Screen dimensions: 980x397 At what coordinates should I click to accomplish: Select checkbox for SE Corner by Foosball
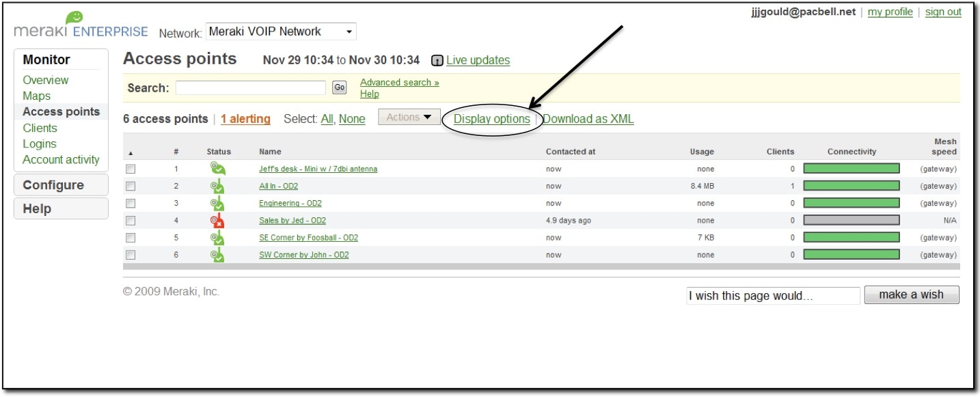pos(131,238)
